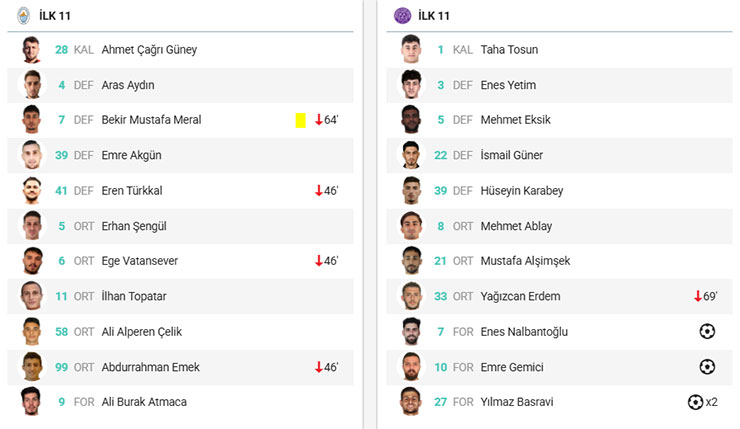Click the left team crest icon
The image size is (740, 429).
24,15
